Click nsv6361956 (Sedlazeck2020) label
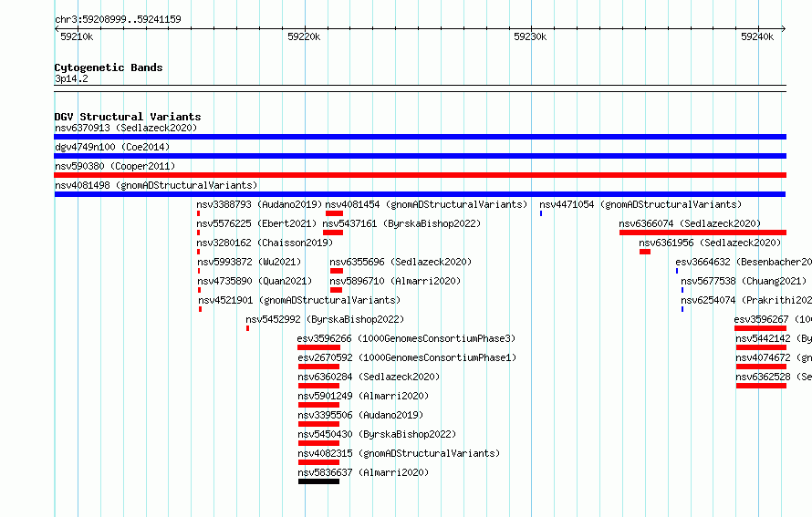This screenshot has height=517, width=812. point(710,243)
